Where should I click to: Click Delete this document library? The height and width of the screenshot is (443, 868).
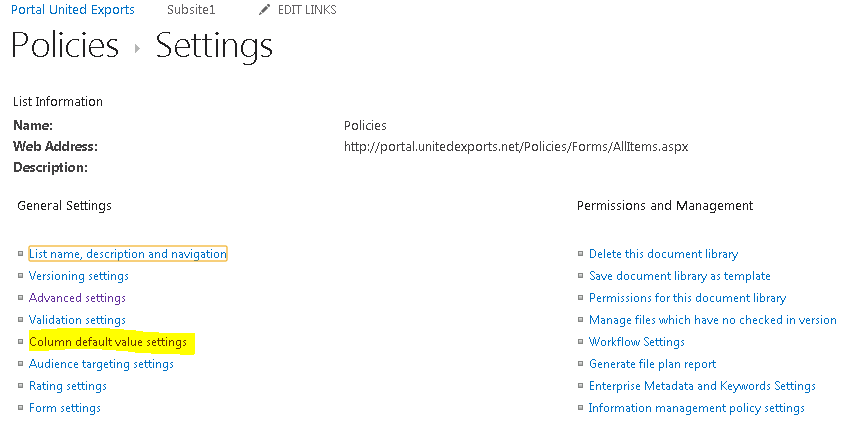pos(663,254)
